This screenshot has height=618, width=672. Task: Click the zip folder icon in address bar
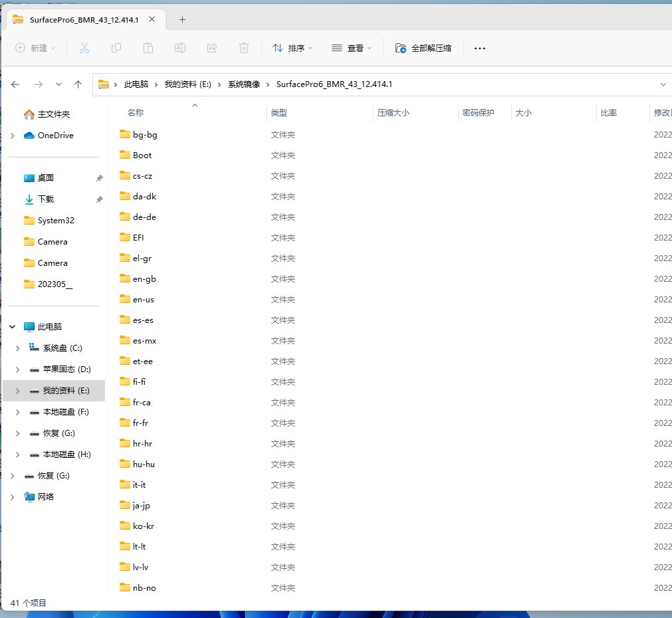103,84
